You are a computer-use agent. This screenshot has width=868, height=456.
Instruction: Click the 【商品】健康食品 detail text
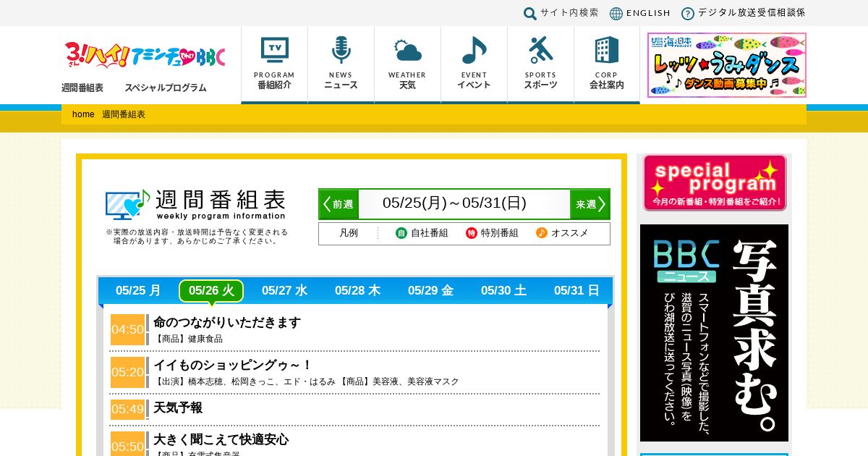click(188, 339)
